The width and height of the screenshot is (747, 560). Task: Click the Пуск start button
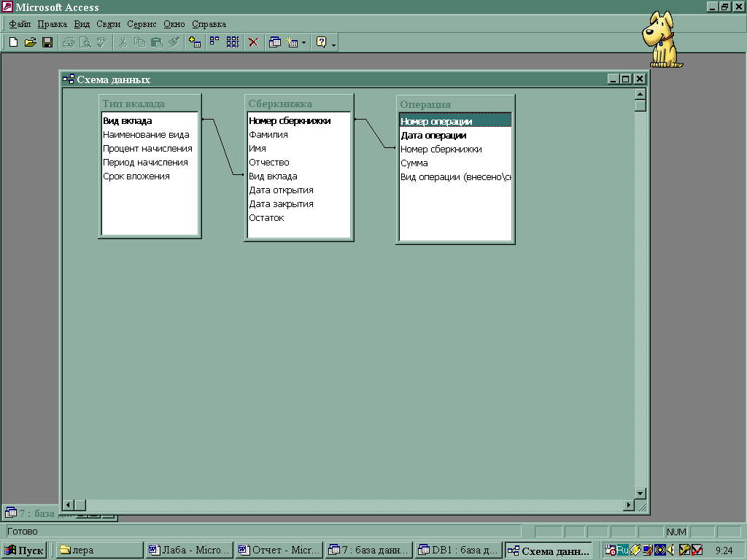24,551
